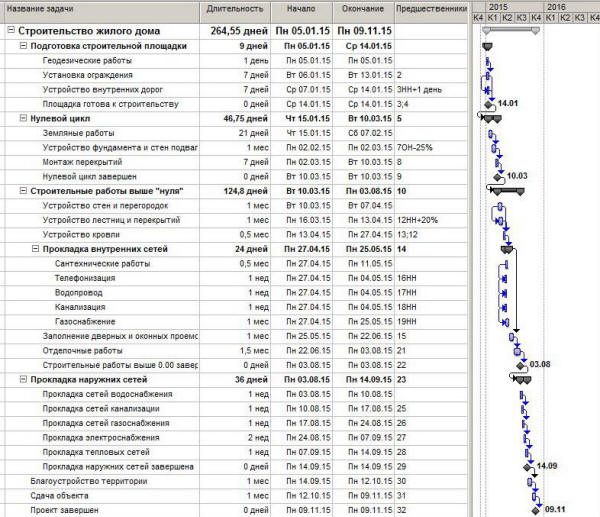The height and width of the screenshot is (517, 600).
Task: Click the Сб 07.02.15 finish date cell
Action: (x=363, y=133)
